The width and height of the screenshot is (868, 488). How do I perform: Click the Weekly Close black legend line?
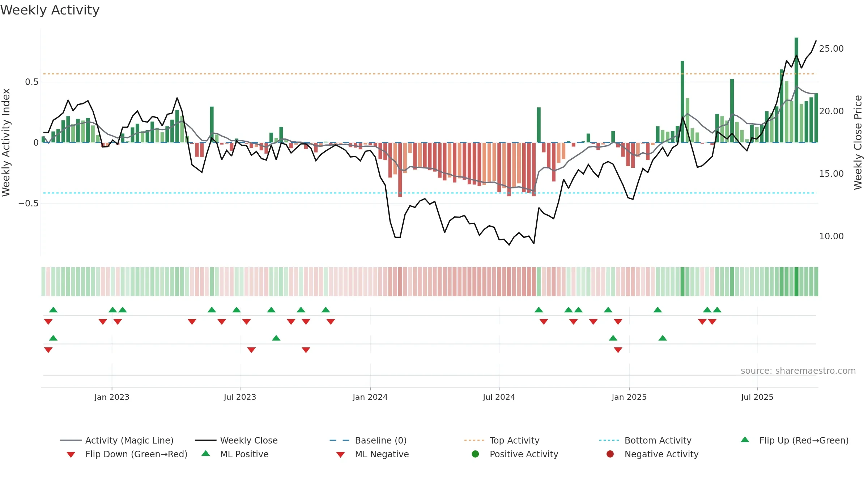tap(205, 440)
